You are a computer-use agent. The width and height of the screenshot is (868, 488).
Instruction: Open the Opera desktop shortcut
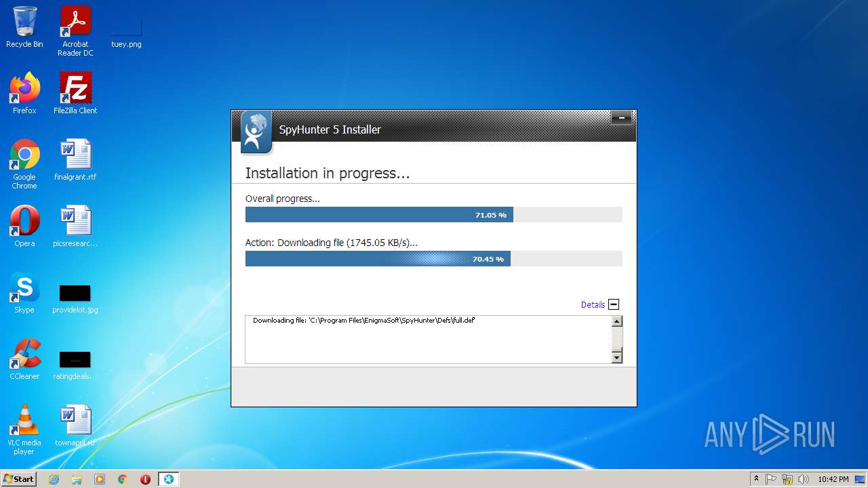[x=24, y=226]
